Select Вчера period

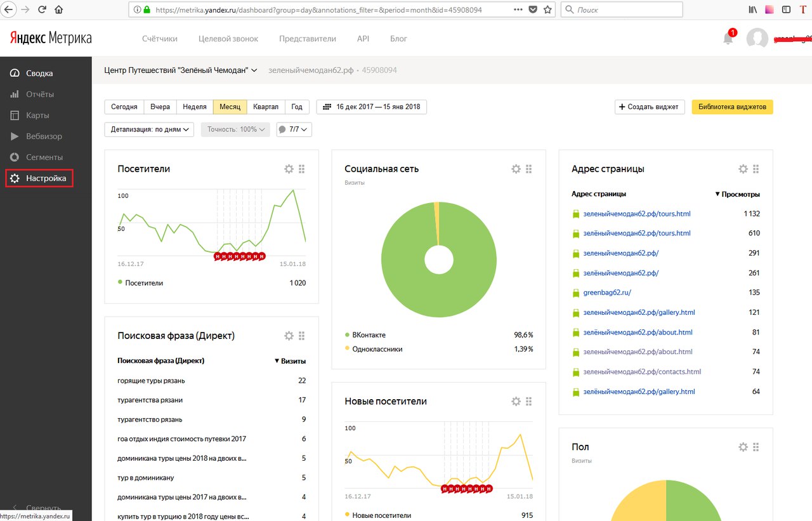[x=160, y=107]
